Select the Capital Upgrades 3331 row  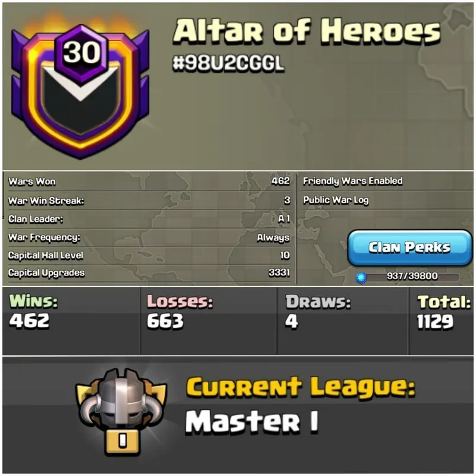[x=149, y=273]
